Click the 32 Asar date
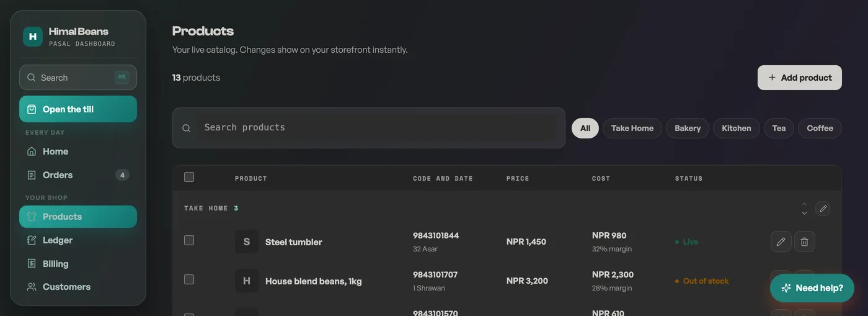868x316 pixels. [x=425, y=249]
